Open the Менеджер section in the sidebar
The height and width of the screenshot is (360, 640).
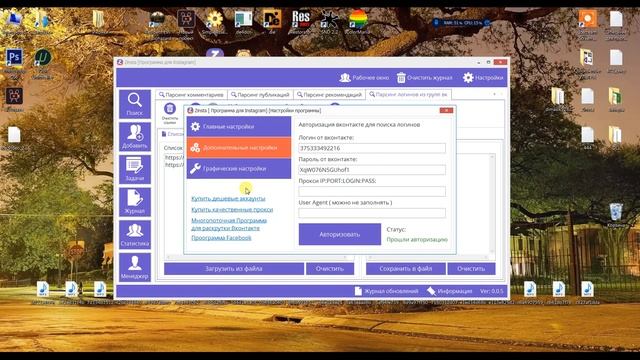(x=135, y=268)
